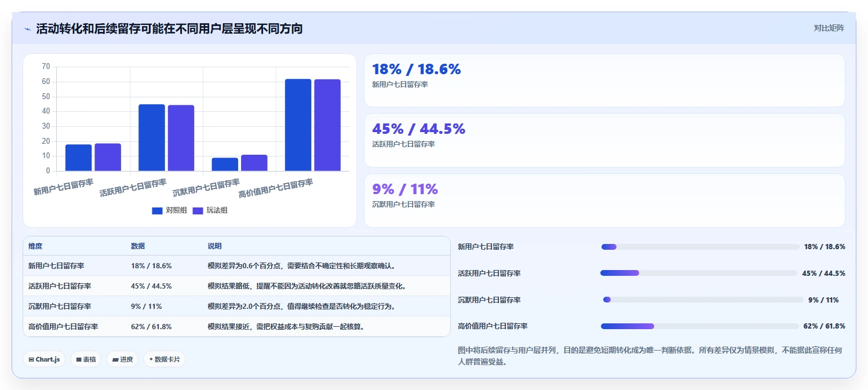The image size is (868, 390).
Task: Select table cell 高价值用户七日留存率
Action: 63,327
